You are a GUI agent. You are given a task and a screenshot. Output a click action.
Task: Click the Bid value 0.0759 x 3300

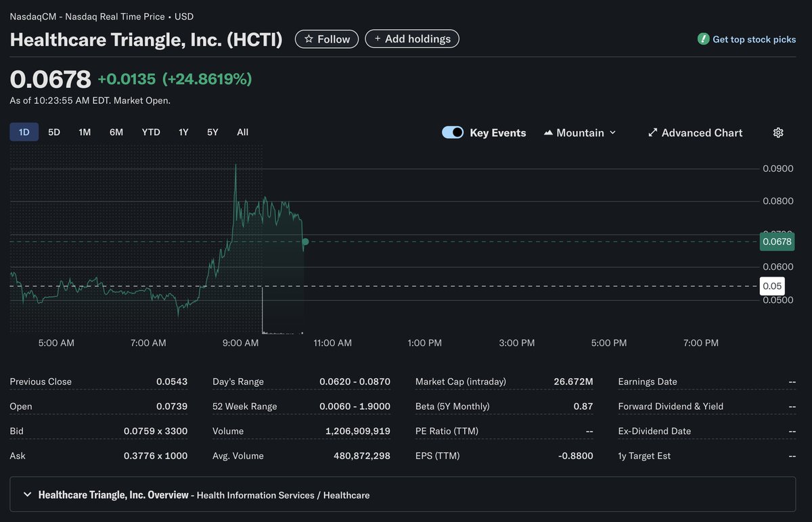pyautogui.click(x=156, y=431)
